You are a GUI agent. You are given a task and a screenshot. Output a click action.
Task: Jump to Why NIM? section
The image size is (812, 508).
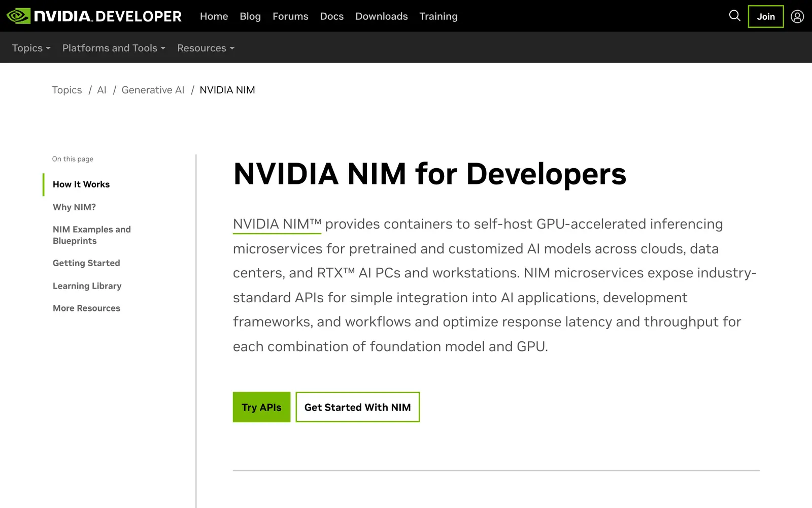point(74,207)
